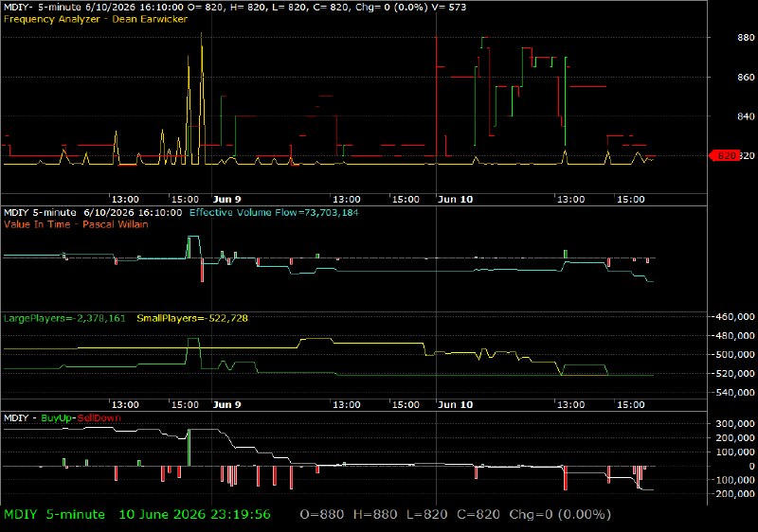This screenshot has height=532, width=758.
Task: Click the "L=820" status bar value
Action: [x=427, y=515]
